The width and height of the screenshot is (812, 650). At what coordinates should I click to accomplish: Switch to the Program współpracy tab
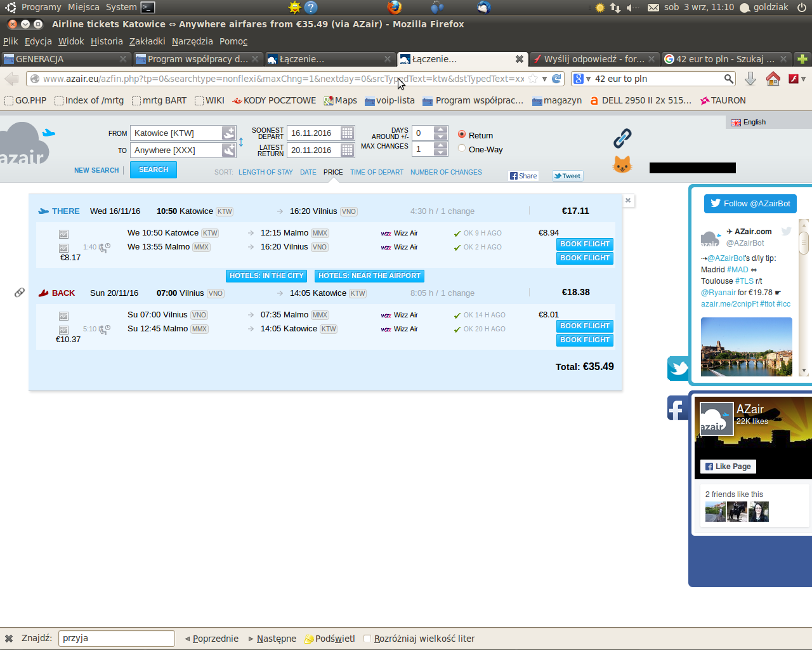click(198, 59)
